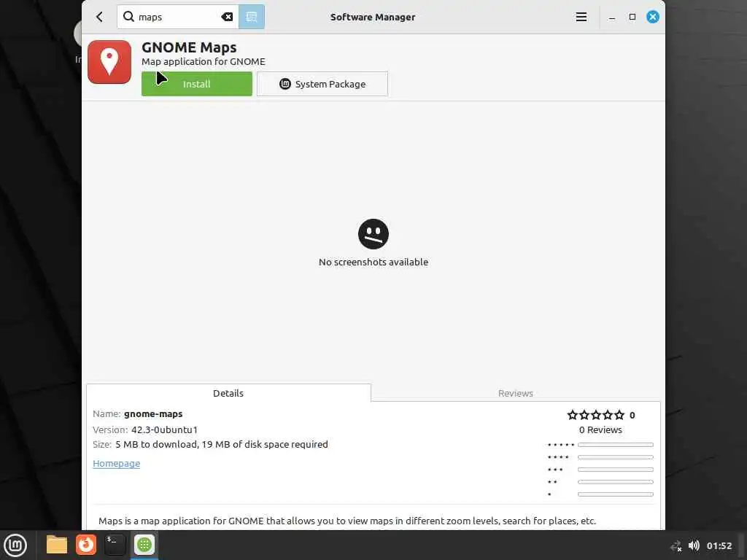Click the Linux Mint logo on System Package
Viewport: 747px width, 560px height.
point(285,84)
